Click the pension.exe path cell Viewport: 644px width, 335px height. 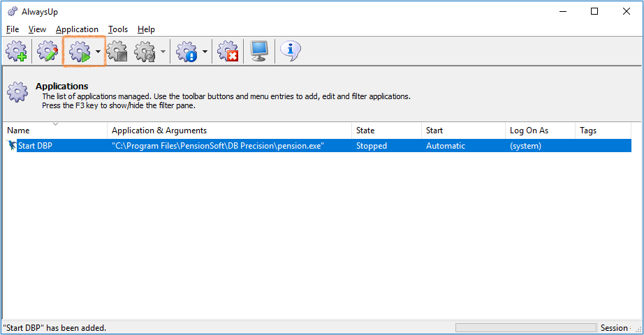point(218,146)
